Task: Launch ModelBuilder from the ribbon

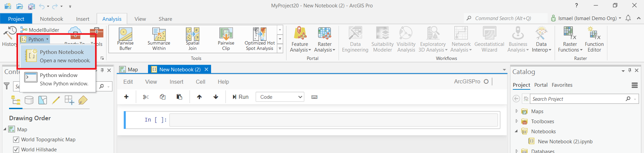Action: 40,30
